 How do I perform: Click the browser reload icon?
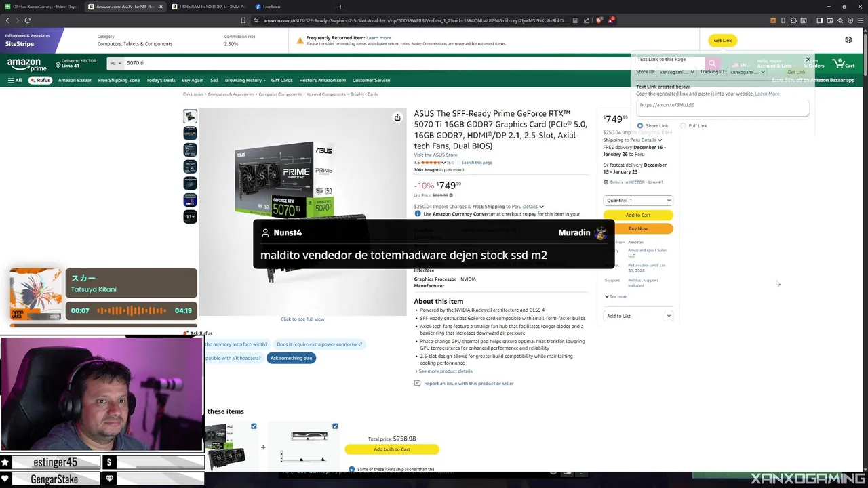click(x=28, y=20)
